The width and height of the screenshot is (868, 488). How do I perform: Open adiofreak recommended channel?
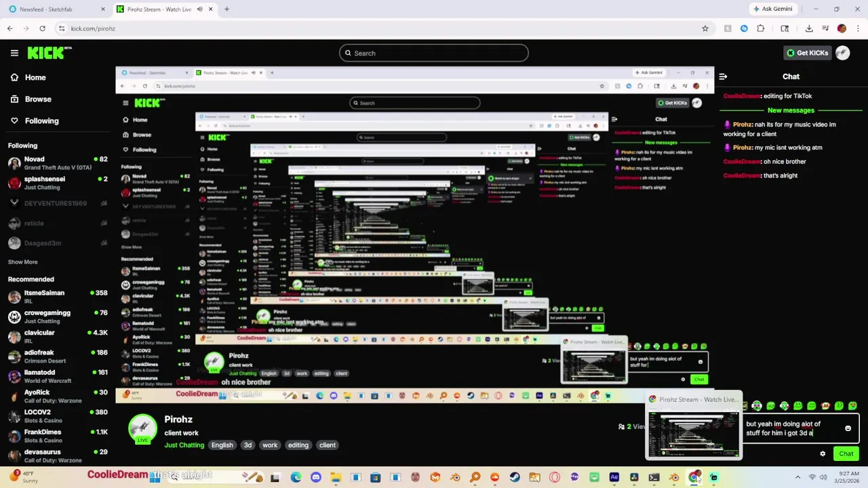point(58,357)
